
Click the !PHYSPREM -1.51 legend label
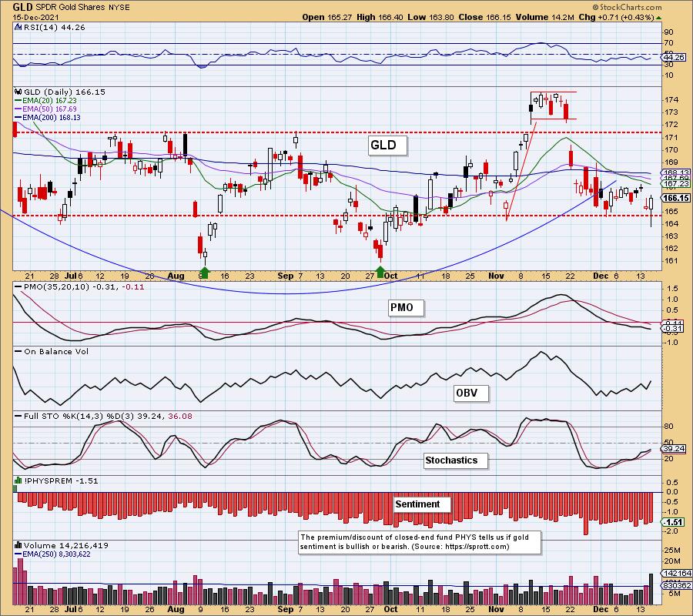pos(62,480)
